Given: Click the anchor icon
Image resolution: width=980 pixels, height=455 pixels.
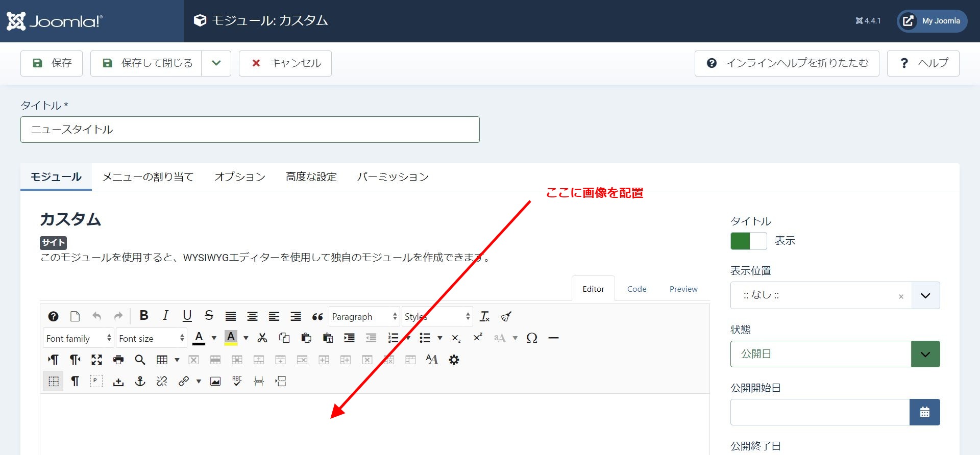Looking at the screenshot, I should 140,382.
